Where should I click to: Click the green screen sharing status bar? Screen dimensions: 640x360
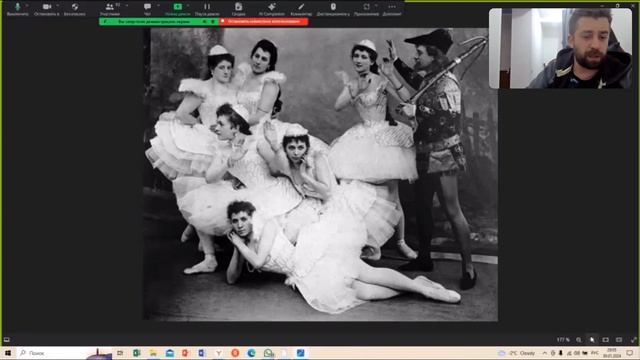(x=159, y=22)
